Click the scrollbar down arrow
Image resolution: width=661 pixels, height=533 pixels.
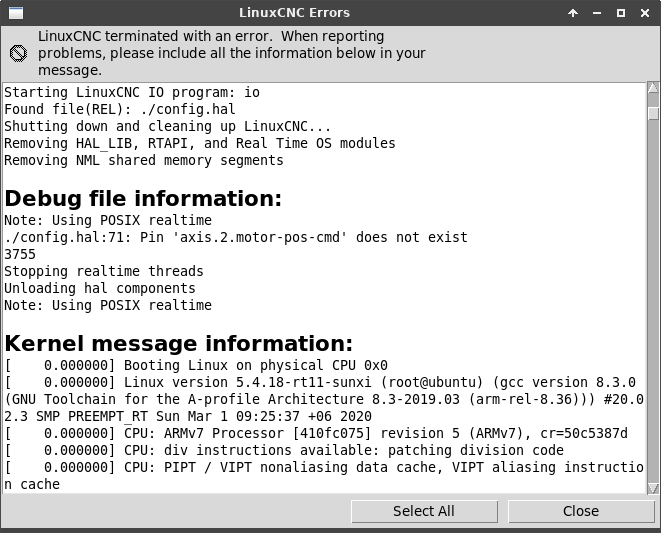pos(653,488)
